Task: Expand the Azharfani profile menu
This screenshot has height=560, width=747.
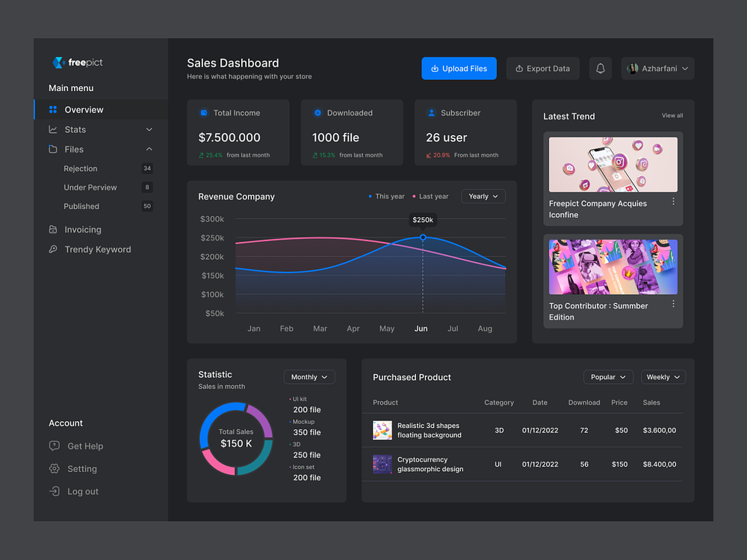Action: click(657, 69)
